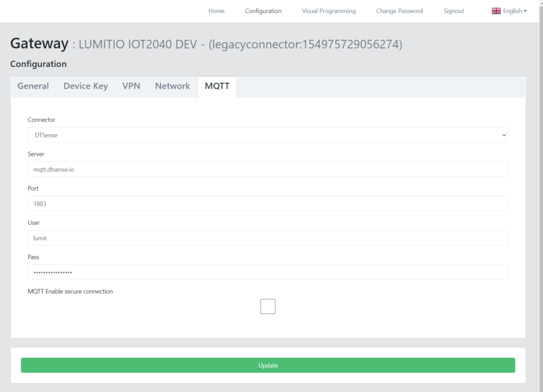The width and height of the screenshot is (543, 392).
Task: Click the 'Configuration' section heading
Action: (38, 64)
